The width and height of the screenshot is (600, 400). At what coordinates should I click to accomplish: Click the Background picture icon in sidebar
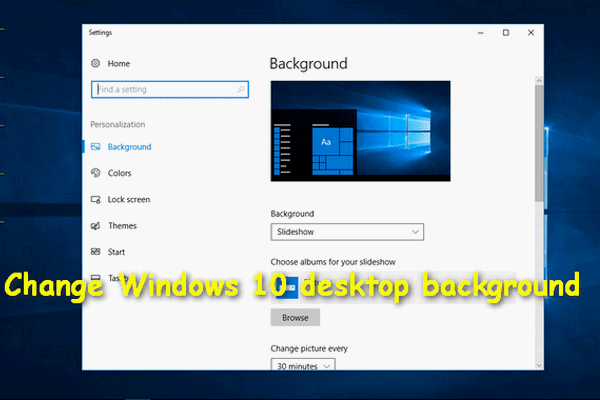tap(95, 147)
